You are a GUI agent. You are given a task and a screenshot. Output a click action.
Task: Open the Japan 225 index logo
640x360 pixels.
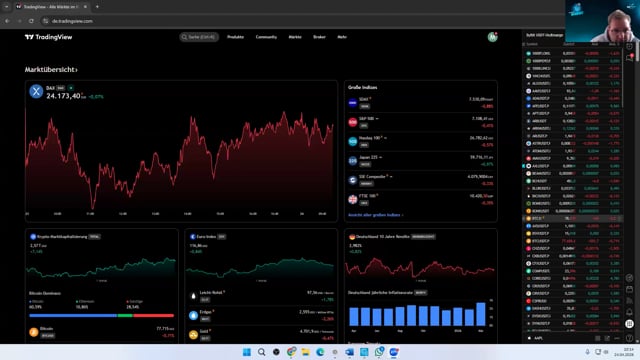tap(353, 161)
